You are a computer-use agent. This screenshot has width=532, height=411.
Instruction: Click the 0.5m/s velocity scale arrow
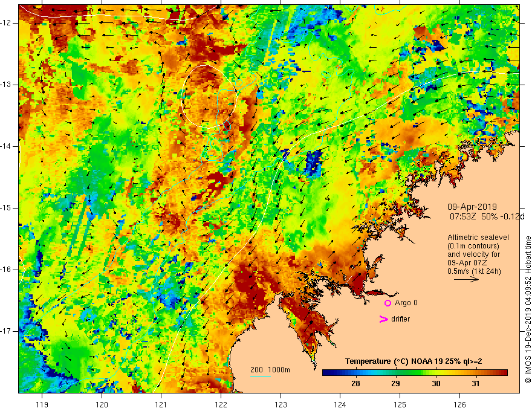(x=466, y=279)
